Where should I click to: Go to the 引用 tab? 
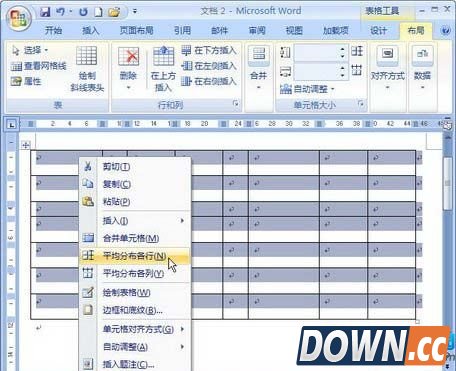[x=182, y=31]
